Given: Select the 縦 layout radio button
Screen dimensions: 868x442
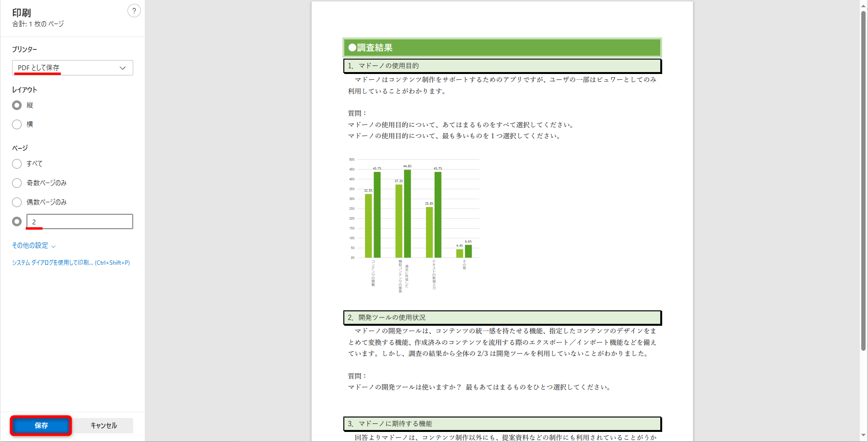Looking at the screenshot, I should [x=16, y=105].
